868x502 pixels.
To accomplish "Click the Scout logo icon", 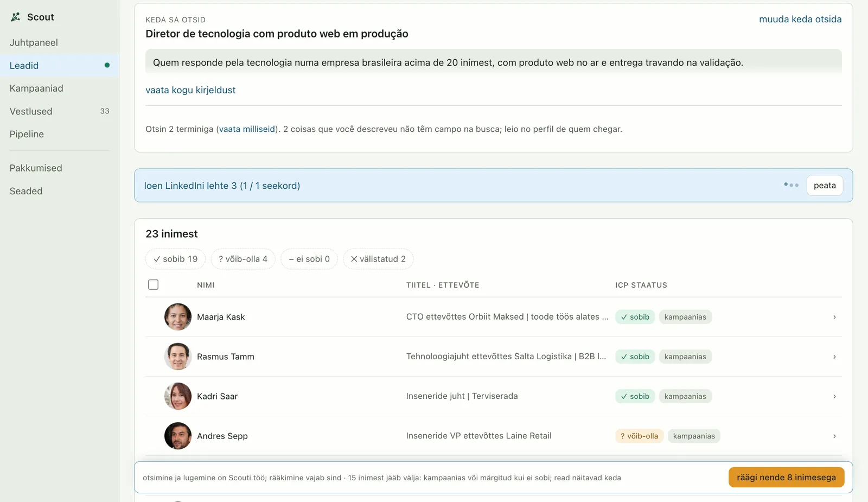I will pyautogui.click(x=16, y=17).
